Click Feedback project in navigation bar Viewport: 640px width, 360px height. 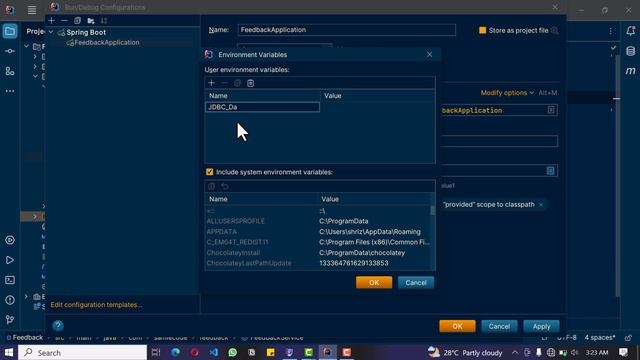pyautogui.click(x=24, y=338)
